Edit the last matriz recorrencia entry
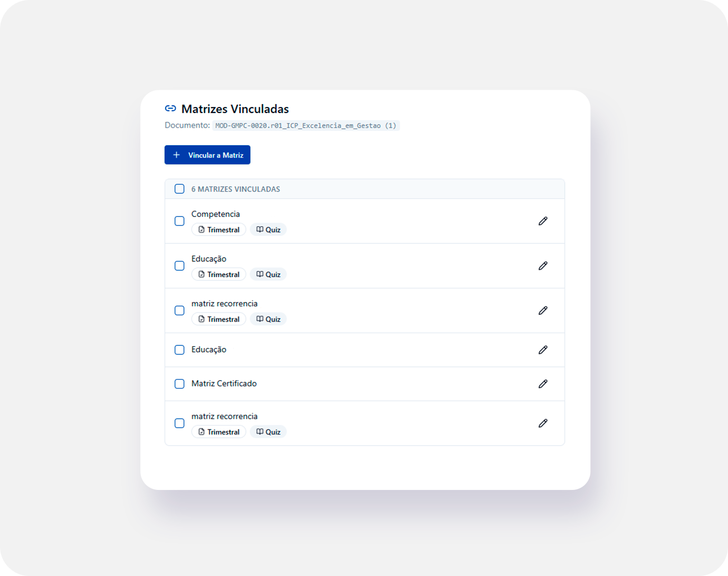The width and height of the screenshot is (728, 576). [543, 423]
